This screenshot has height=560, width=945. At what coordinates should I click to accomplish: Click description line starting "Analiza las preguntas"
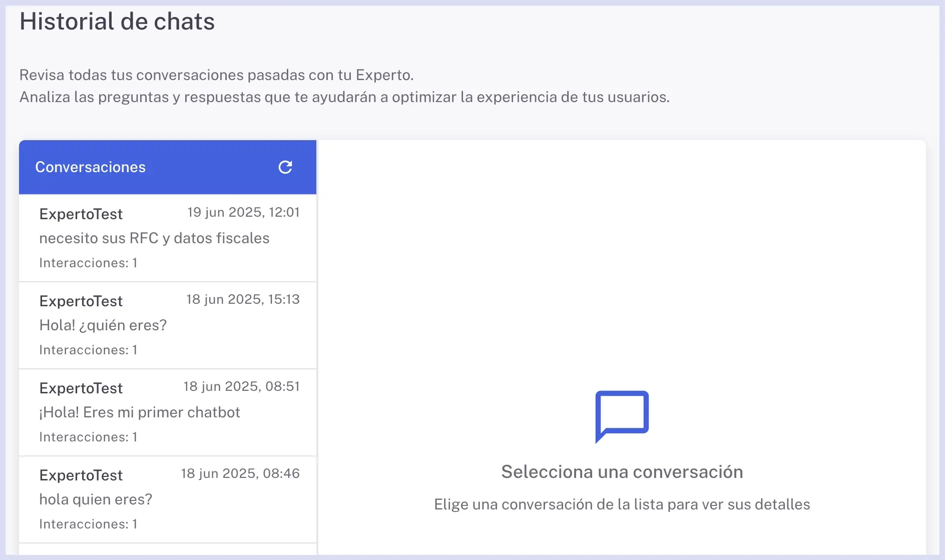point(344,97)
